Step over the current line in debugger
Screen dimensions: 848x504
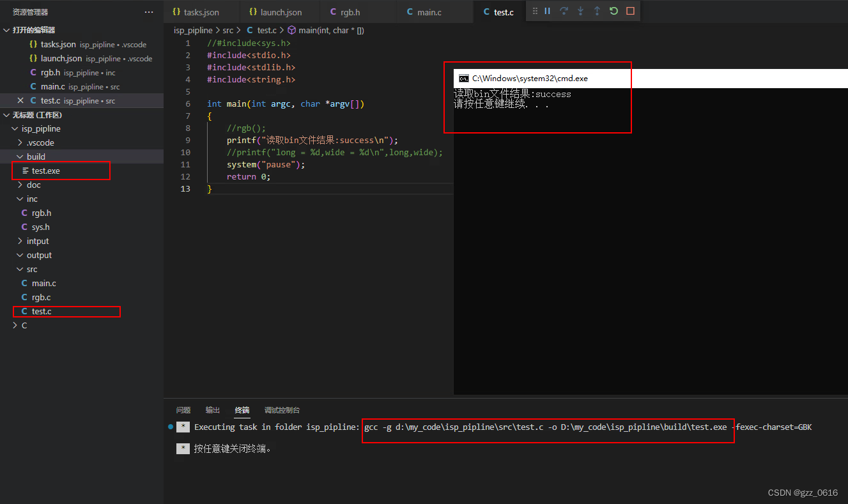click(x=564, y=11)
